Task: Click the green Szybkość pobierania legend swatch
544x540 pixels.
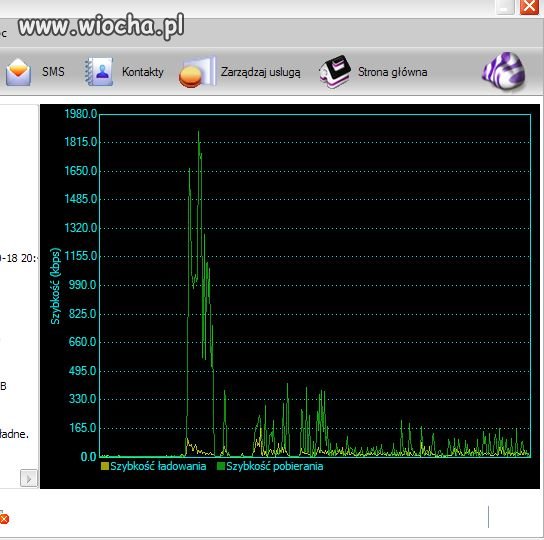Action: pyautogui.click(x=221, y=466)
